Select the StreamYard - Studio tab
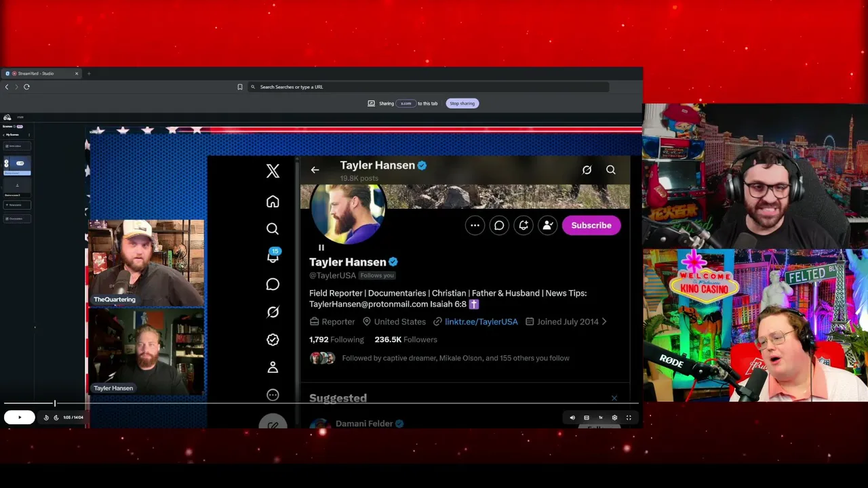 [42, 73]
